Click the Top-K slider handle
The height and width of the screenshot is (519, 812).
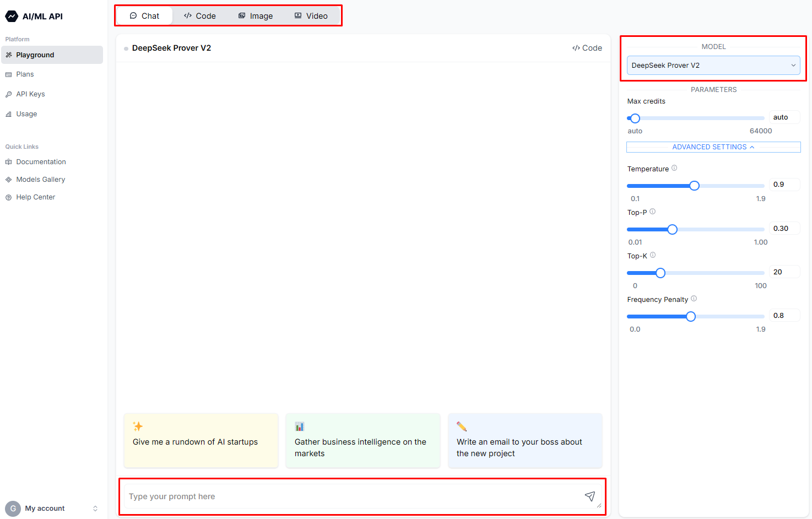tap(661, 273)
